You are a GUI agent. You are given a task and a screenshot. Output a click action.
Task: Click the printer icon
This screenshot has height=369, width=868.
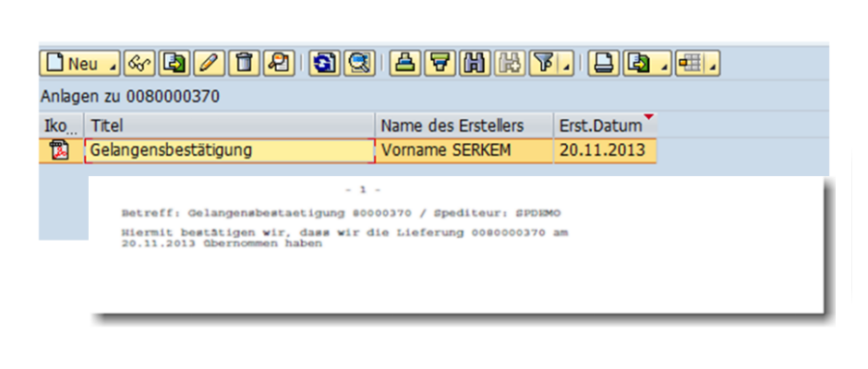pos(604,64)
